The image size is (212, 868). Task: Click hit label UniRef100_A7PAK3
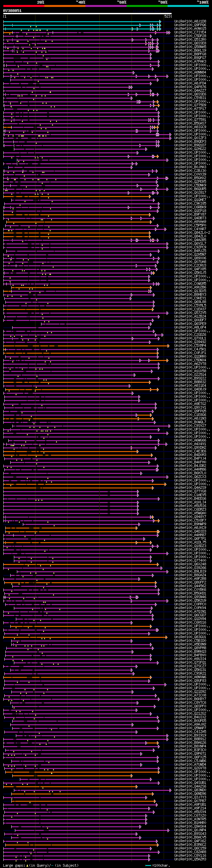pyautogui.click(x=190, y=61)
